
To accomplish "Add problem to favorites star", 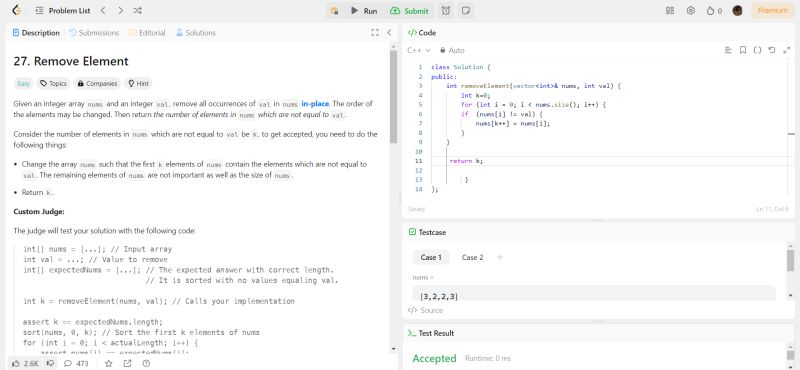I will coord(108,363).
